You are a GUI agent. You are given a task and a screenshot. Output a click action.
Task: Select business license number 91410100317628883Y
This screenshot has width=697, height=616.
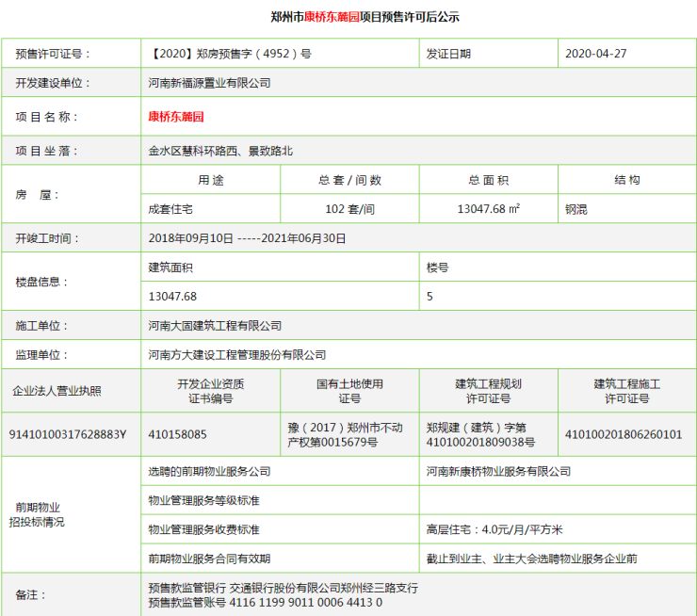click(x=67, y=434)
